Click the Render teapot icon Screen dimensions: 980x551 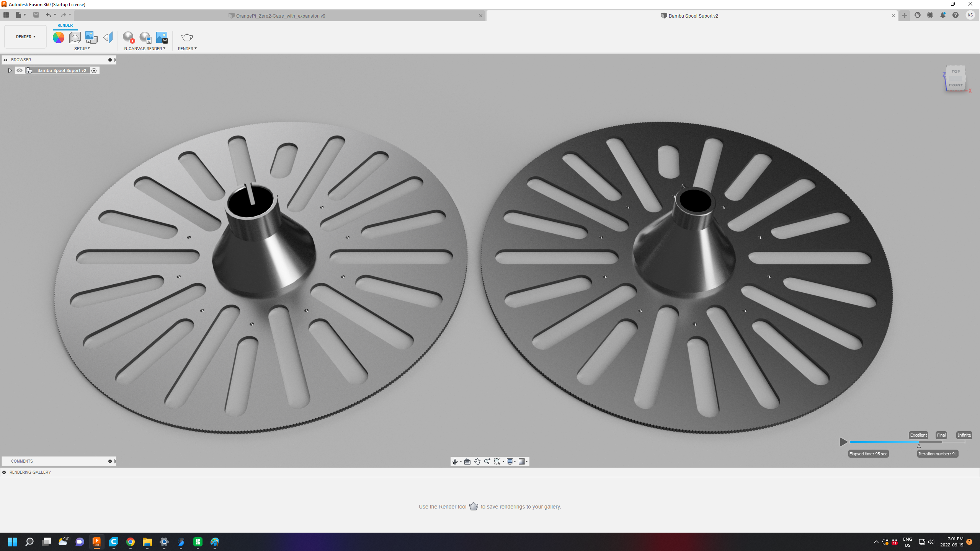tap(187, 37)
